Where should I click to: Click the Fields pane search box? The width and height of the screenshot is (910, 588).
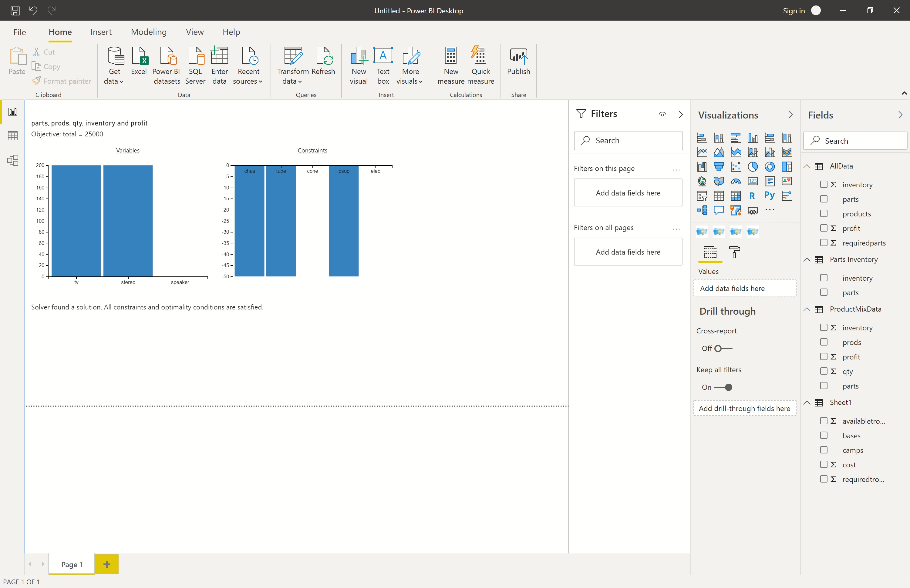pos(860,141)
